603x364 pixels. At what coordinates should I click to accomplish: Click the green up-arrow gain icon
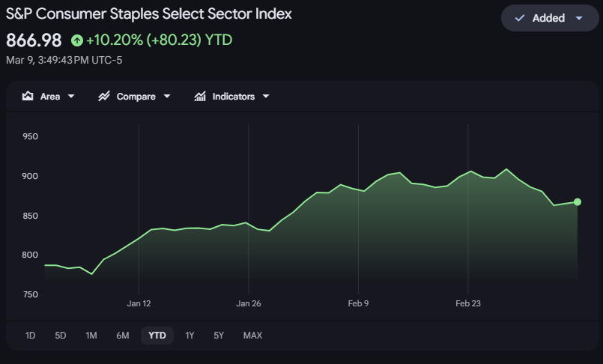[76, 40]
